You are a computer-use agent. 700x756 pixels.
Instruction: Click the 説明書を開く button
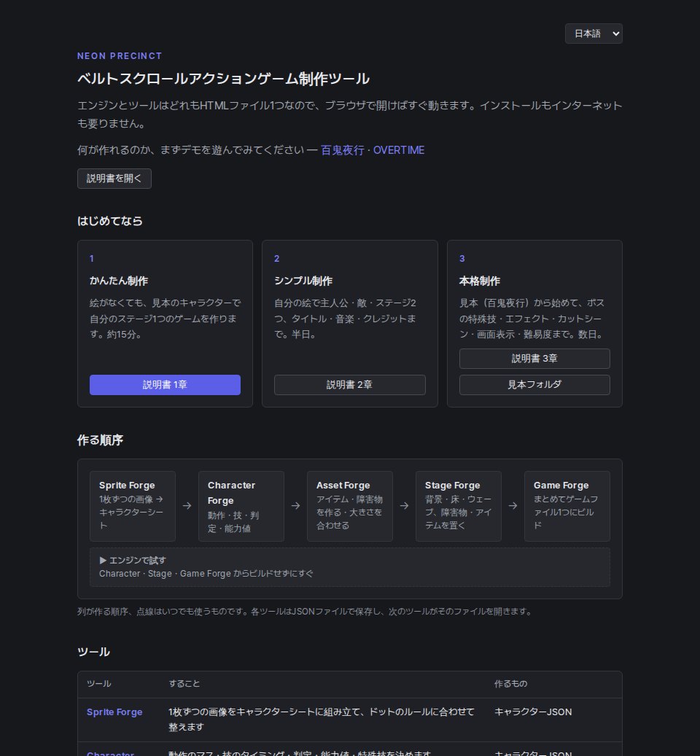[x=114, y=179]
